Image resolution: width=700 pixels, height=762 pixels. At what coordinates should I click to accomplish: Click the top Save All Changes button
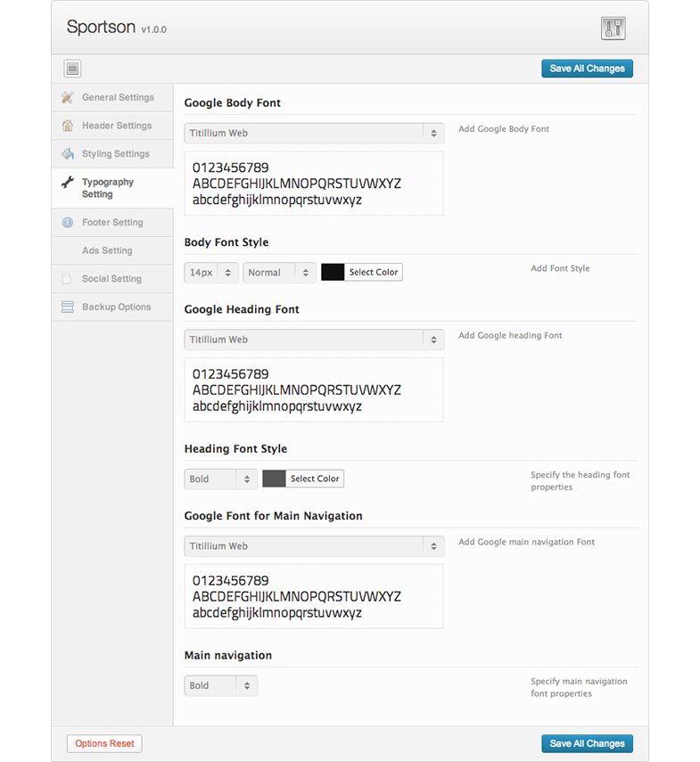click(587, 69)
